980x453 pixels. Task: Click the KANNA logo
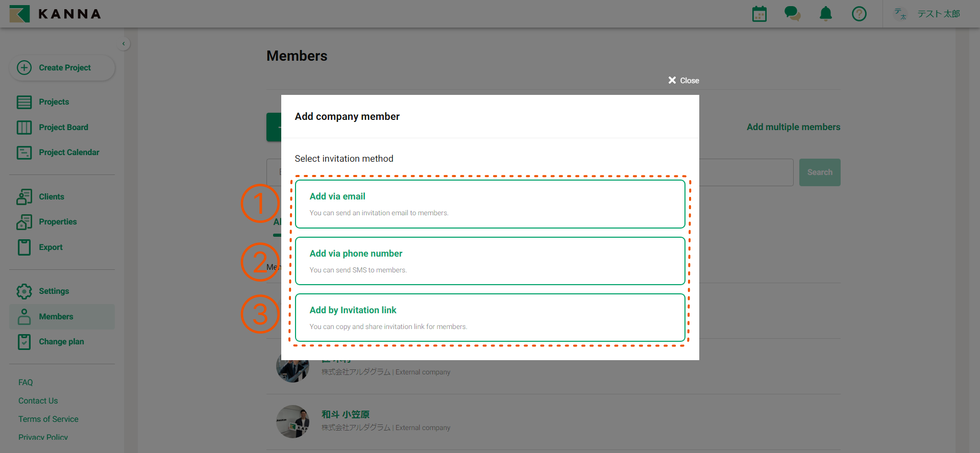pos(55,14)
